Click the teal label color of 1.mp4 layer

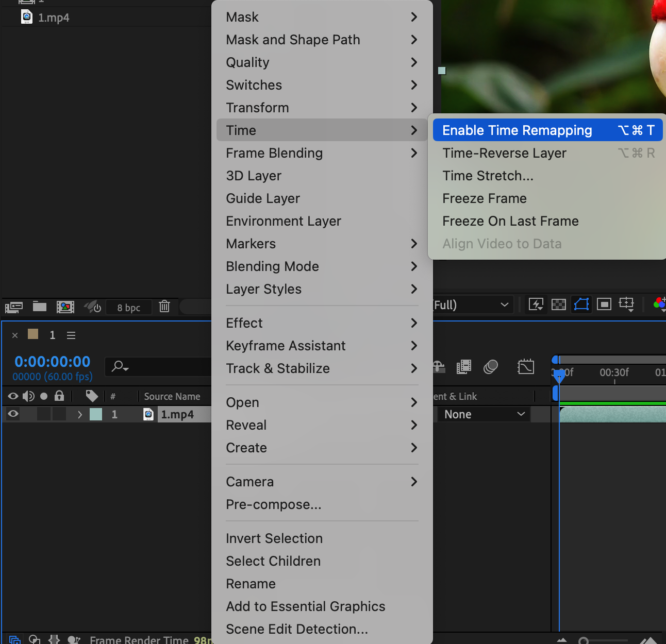(96, 415)
